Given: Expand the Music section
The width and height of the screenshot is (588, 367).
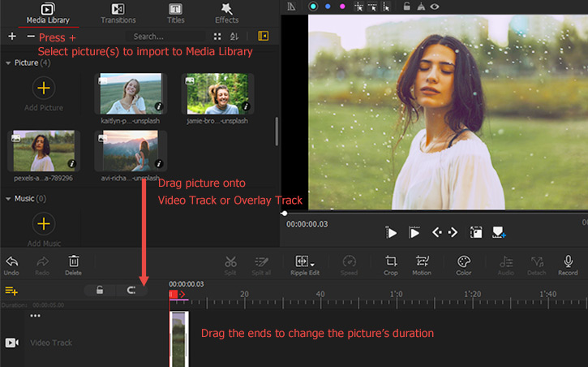Looking at the screenshot, I should click(8, 198).
